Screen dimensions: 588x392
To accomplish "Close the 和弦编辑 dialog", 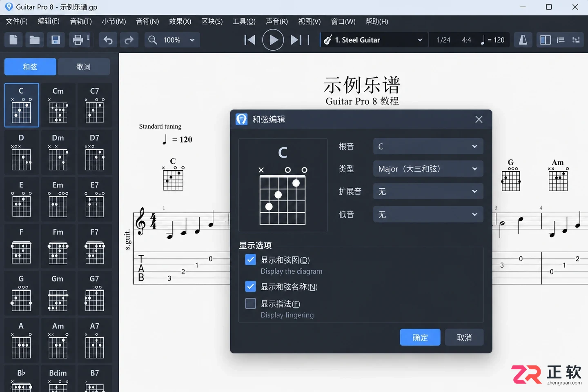I will click(479, 119).
